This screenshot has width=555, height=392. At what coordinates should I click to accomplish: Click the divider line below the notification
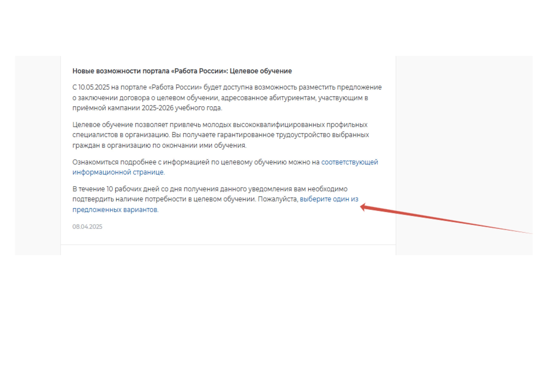[228, 245]
